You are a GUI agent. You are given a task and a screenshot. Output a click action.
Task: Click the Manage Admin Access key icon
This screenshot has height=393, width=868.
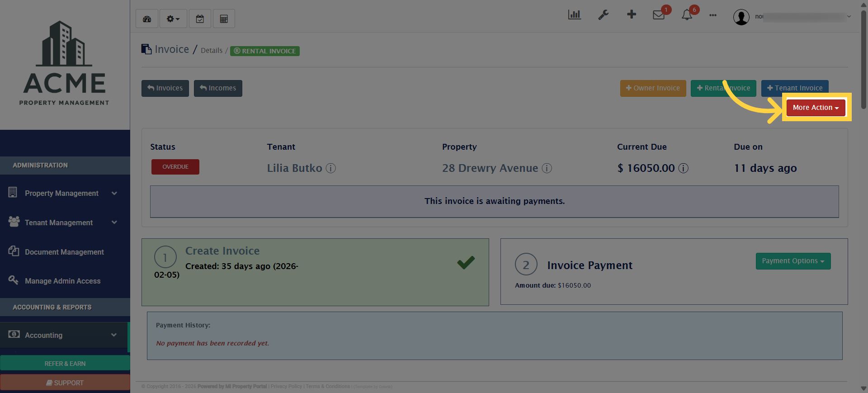tap(14, 280)
